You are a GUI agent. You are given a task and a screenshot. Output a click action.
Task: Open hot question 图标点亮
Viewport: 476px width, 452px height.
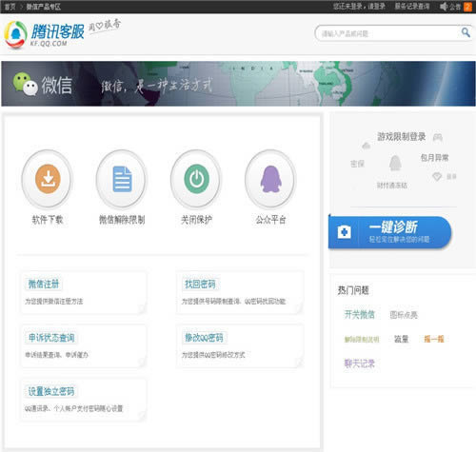pyautogui.click(x=404, y=315)
